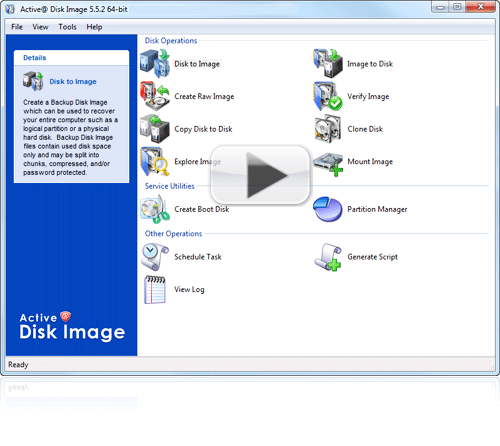
Task: Click the Disk to Image link in Details
Action: pyautogui.click(x=73, y=82)
